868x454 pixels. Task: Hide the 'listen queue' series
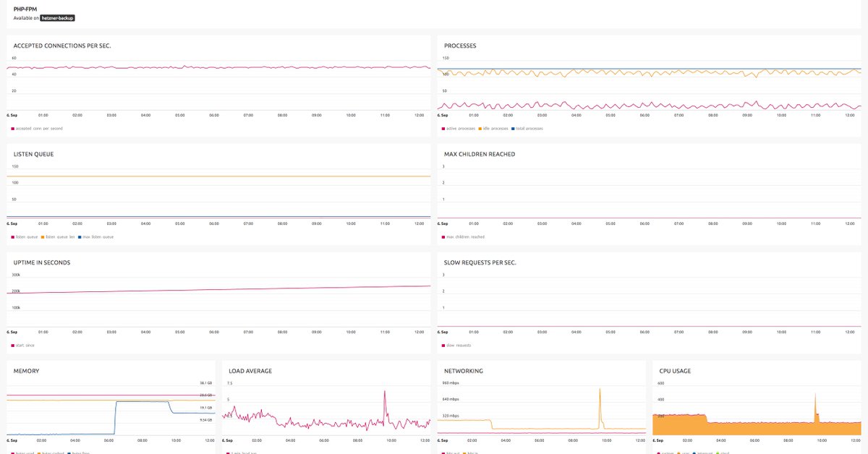click(x=27, y=236)
